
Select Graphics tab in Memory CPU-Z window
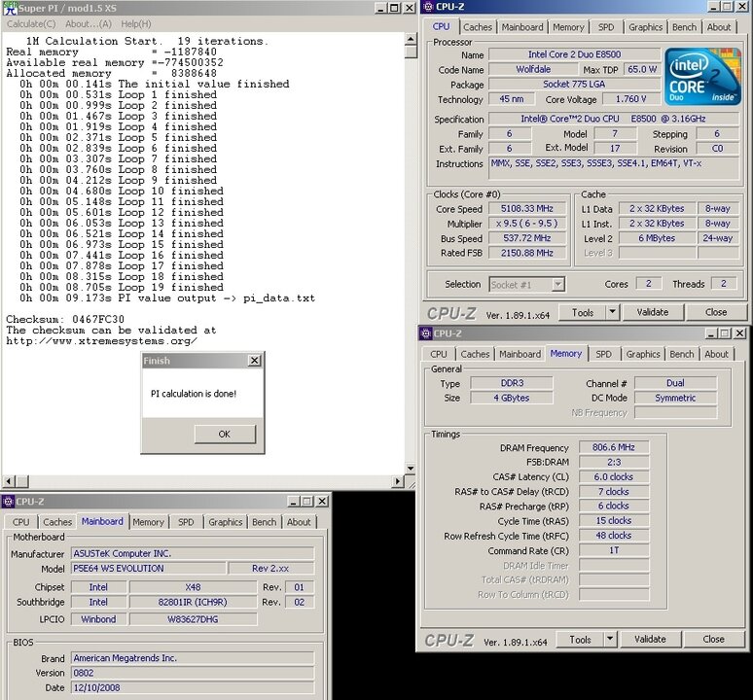(x=643, y=354)
